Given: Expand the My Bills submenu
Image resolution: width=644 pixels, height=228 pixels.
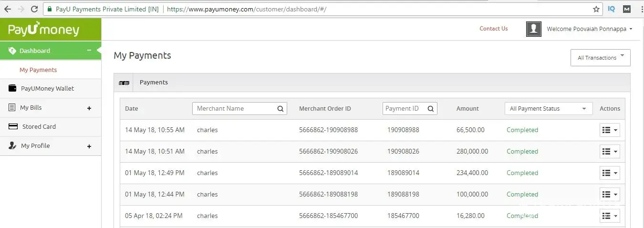Looking at the screenshot, I should (89, 108).
